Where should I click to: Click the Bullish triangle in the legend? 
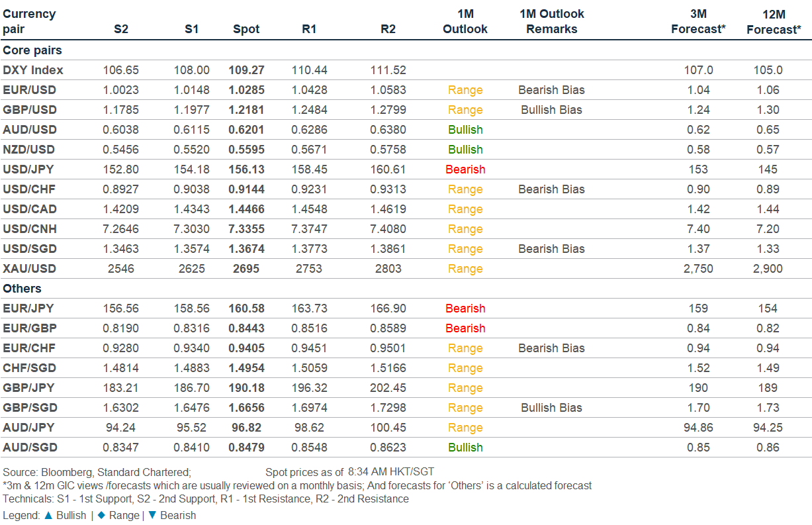[48, 515]
